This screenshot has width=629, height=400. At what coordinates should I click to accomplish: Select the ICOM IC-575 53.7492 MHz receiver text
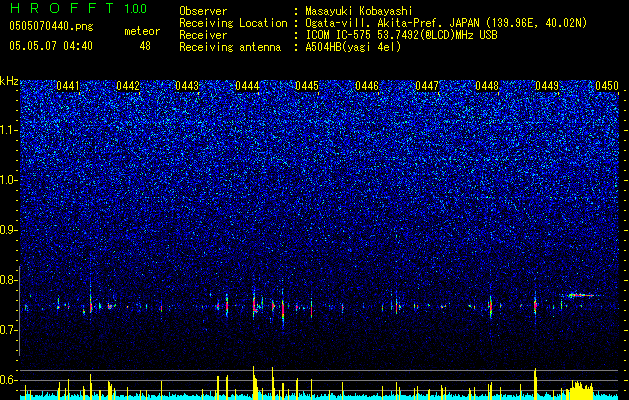(401, 35)
